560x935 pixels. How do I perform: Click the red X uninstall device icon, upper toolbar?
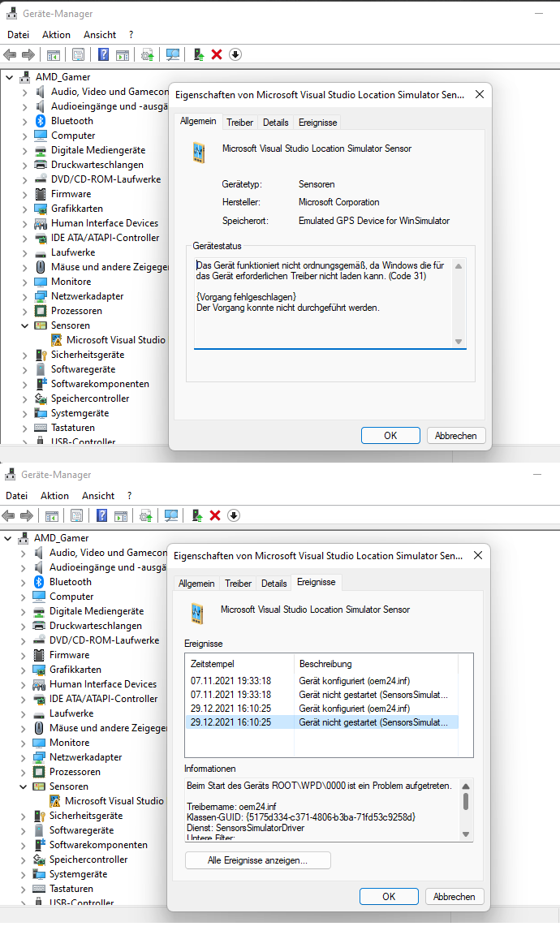pos(217,55)
